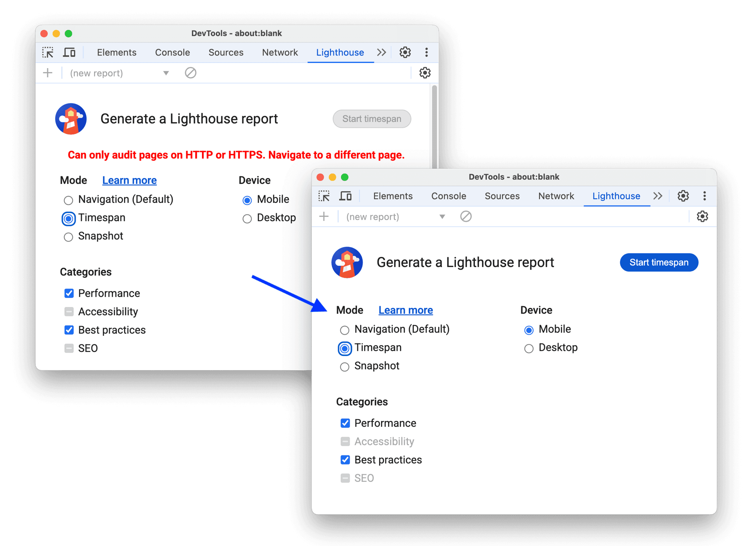Image resolution: width=756 pixels, height=546 pixels.
Task: Open the (new report) dropdown
Action: click(x=442, y=217)
